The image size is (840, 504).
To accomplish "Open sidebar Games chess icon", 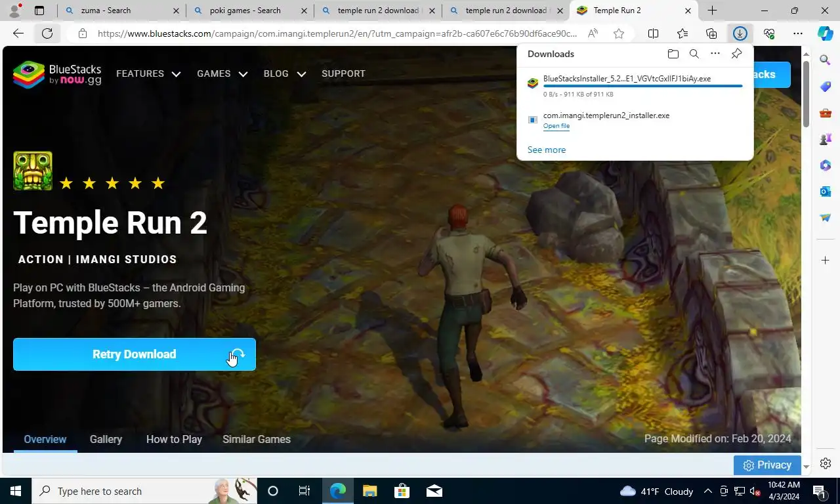I will [x=826, y=139].
